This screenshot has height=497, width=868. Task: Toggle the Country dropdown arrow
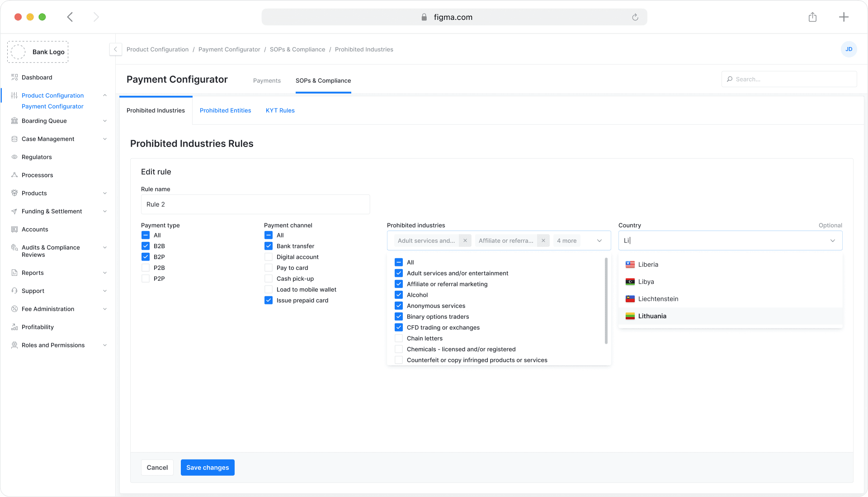pyautogui.click(x=833, y=241)
